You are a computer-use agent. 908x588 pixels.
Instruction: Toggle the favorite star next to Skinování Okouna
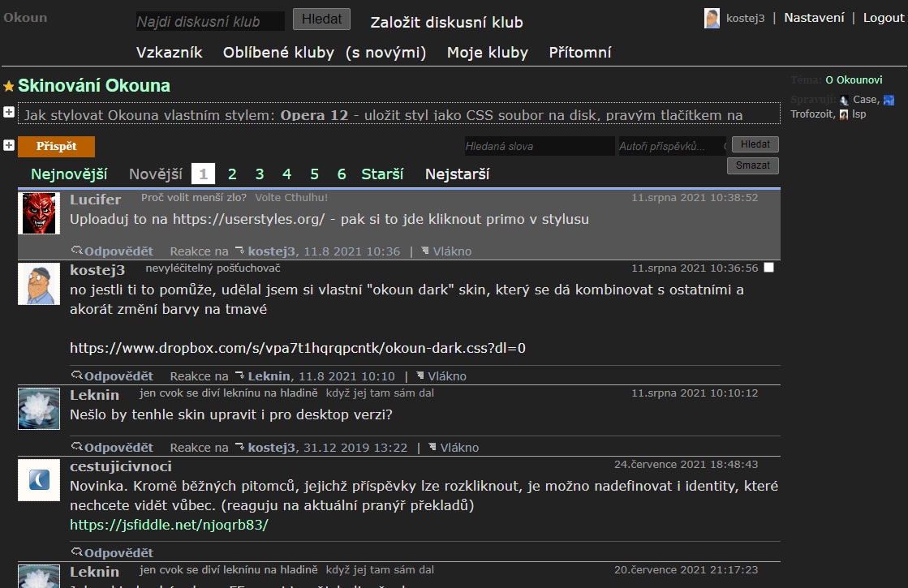point(8,84)
